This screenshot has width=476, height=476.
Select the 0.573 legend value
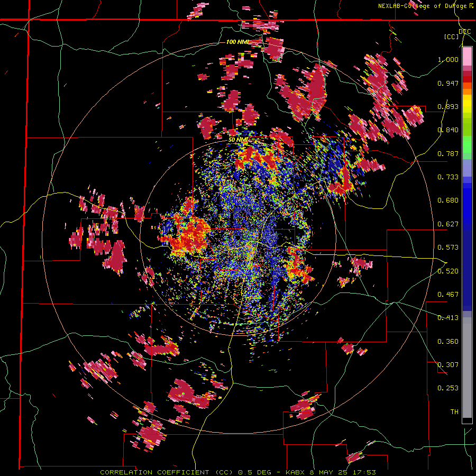tap(448, 248)
